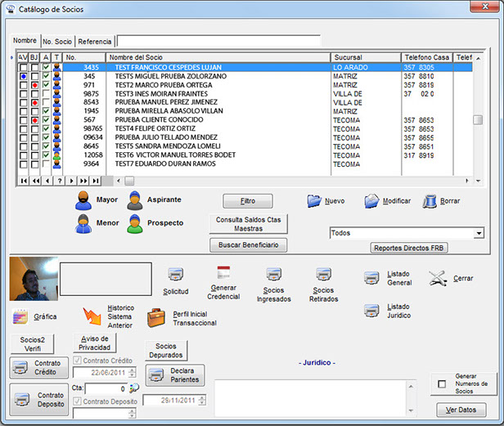Expand the Todos dropdown list
Screen dimensions: 504x426
tap(478, 233)
